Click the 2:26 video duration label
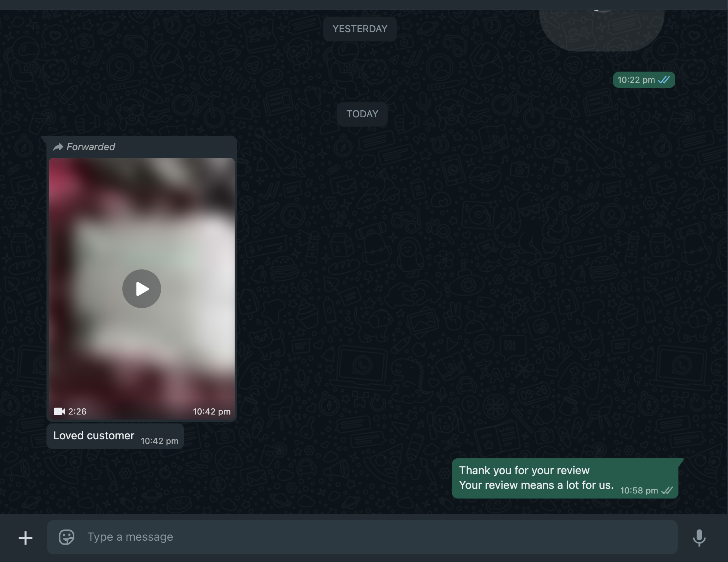This screenshot has width=728, height=562. point(77,411)
